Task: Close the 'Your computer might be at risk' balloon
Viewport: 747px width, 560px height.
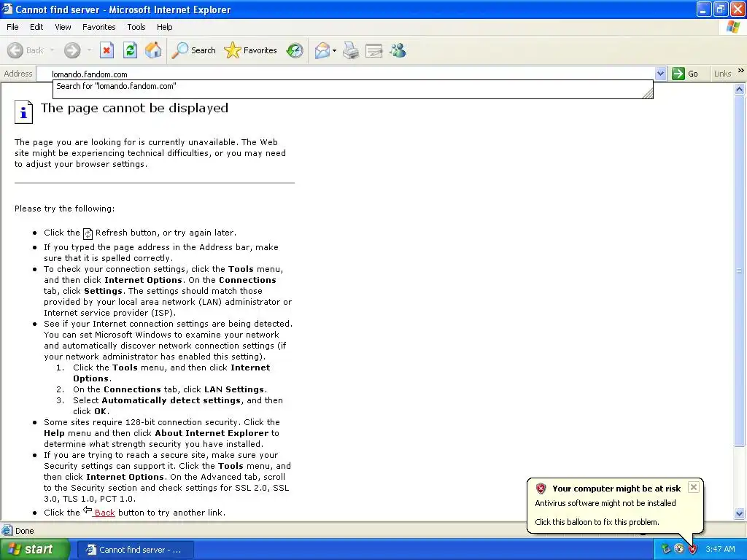Action: coord(694,487)
